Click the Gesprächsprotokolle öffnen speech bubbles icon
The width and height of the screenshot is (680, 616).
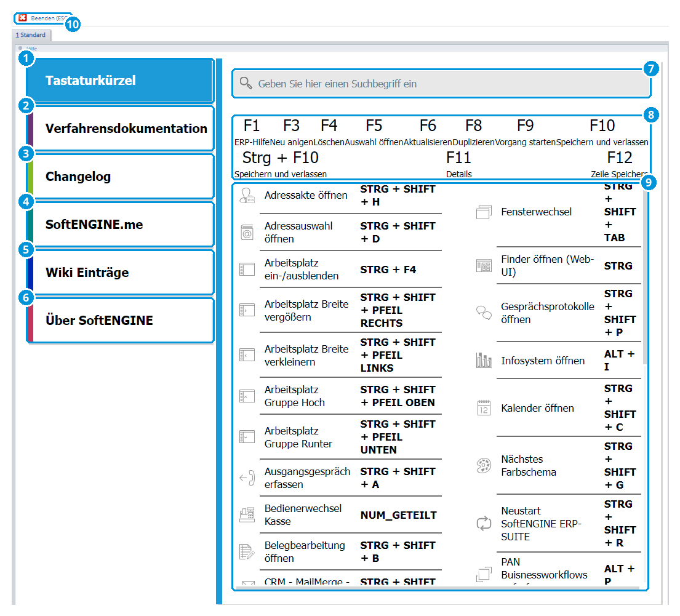click(x=484, y=313)
